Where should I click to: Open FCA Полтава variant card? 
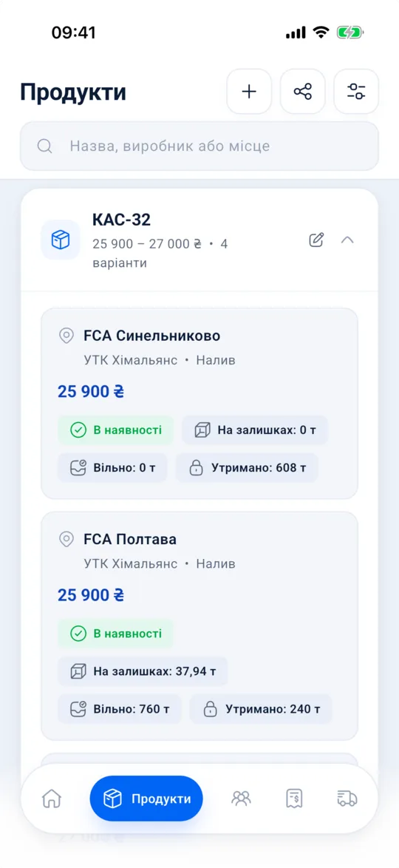pyautogui.click(x=199, y=626)
